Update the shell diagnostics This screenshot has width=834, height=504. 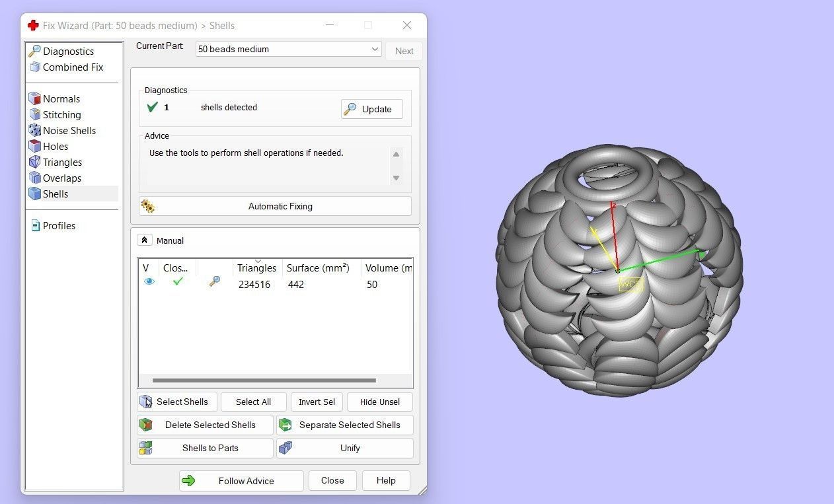click(372, 109)
